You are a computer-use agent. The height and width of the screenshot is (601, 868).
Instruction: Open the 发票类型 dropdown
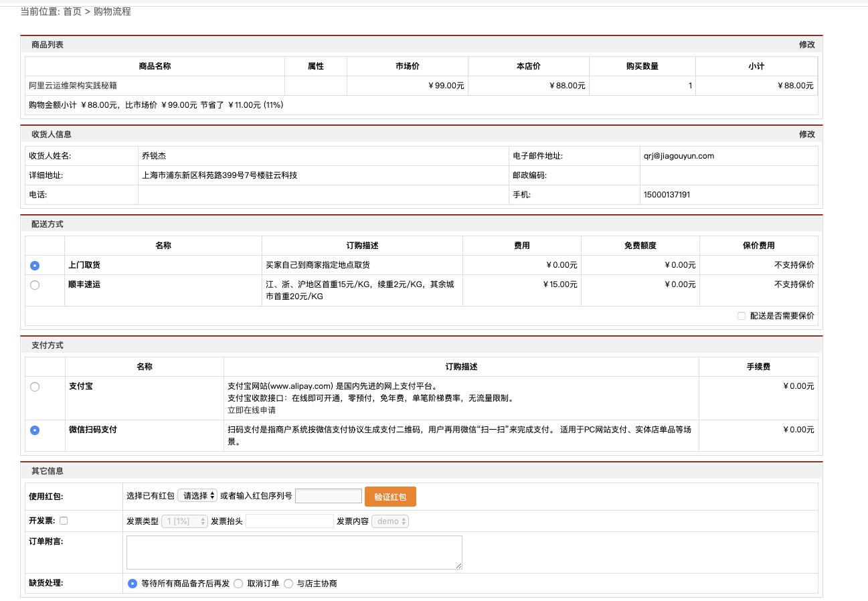pyautogui.click(x=184, y=520)
